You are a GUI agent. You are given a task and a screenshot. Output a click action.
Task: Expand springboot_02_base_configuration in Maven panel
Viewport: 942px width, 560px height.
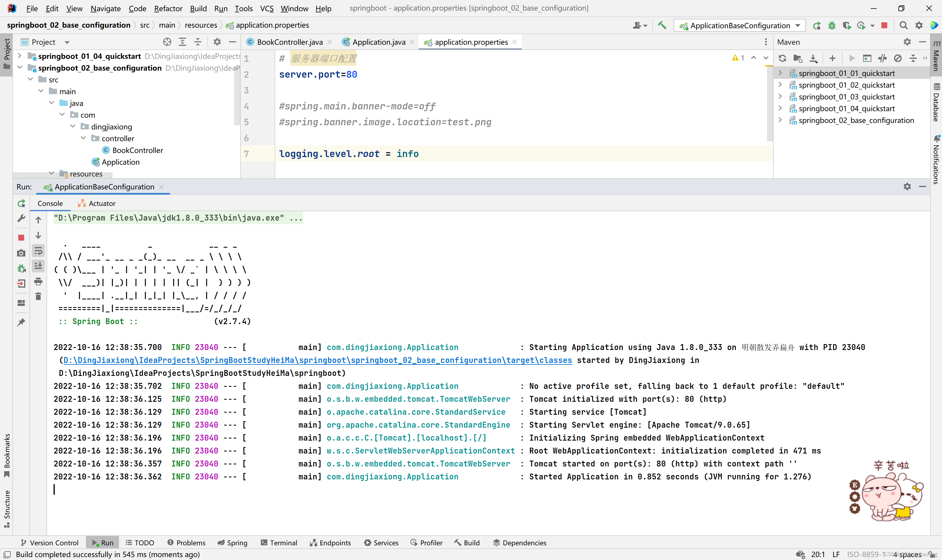780,120
